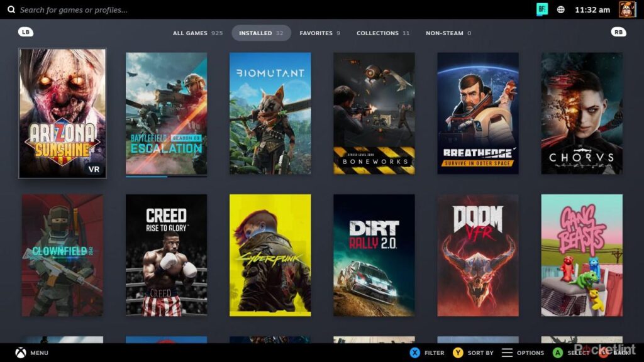Open the Breathedge game cover
The height and width of the screenshot is (362, 644).
[478, 113]
